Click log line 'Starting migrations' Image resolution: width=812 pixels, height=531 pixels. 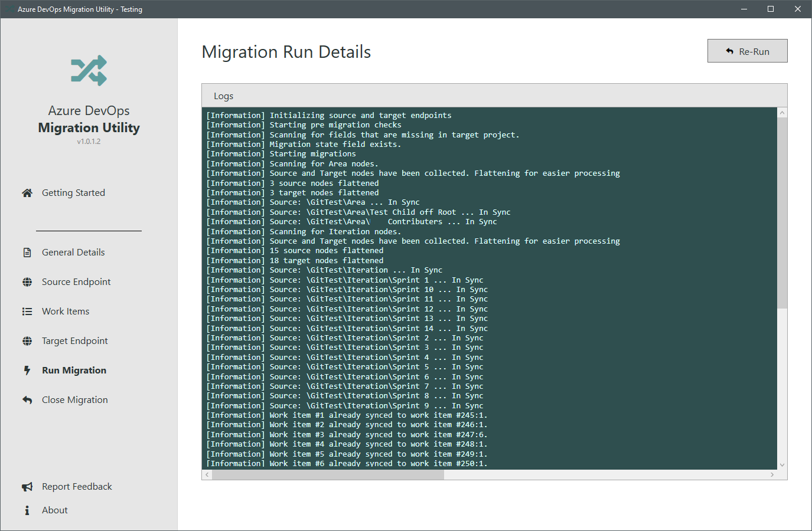pyautogui.click(x=281, y=154)
